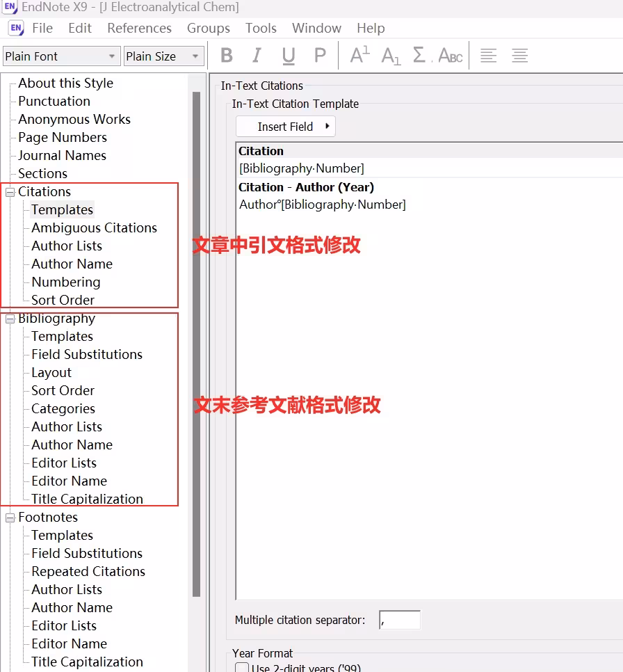Click the style tree vertical scrollbar
The width and height of the screenshot is (623, 672).
pos(196,343)
